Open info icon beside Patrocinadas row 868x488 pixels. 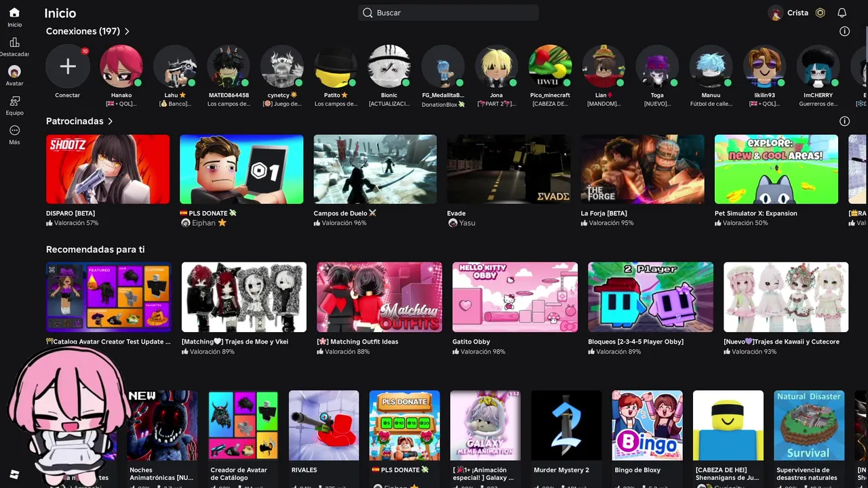coord(844,121)
